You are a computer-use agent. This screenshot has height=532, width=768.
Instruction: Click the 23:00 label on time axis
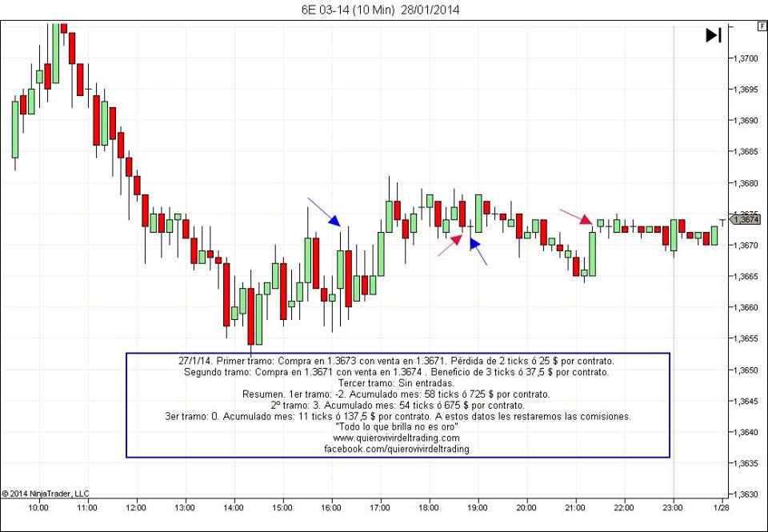tap(673, 507)
